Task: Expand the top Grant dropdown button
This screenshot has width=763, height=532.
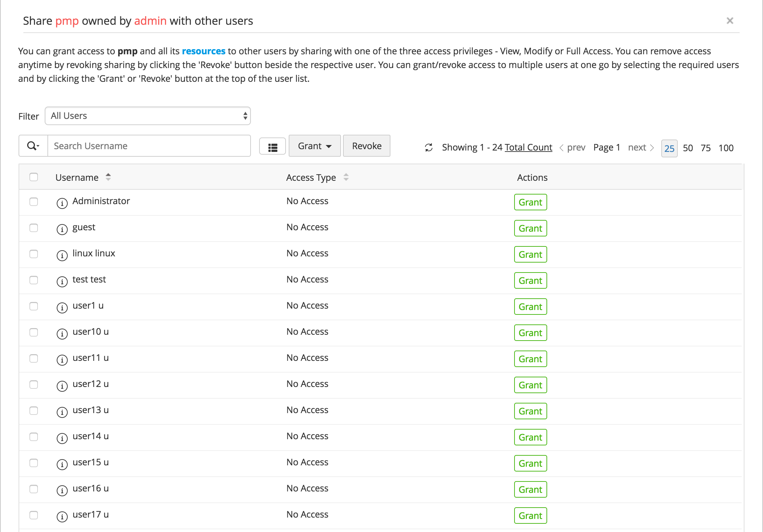Action: pos(314,146)
